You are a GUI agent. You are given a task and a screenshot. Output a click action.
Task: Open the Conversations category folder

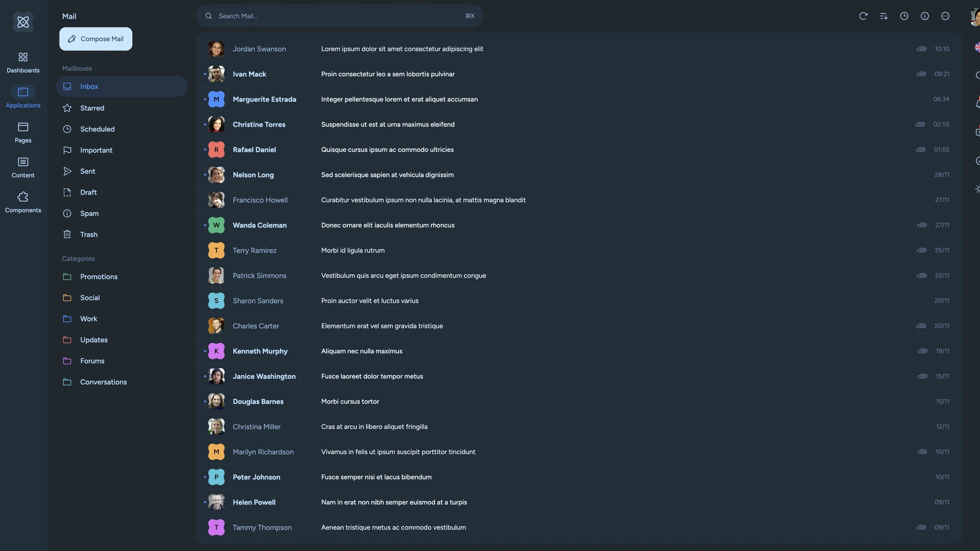pos(121,382)
